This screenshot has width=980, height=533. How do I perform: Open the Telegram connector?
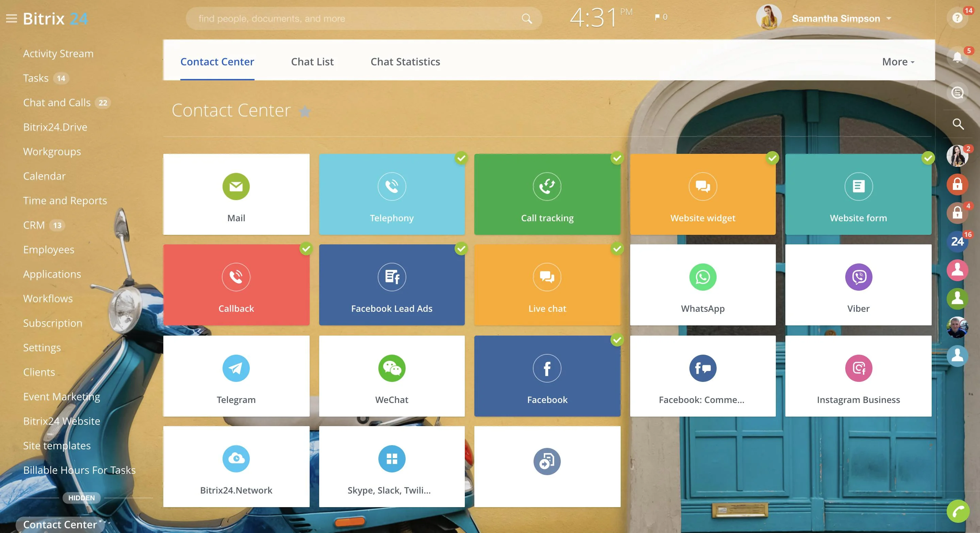point(236,368)
